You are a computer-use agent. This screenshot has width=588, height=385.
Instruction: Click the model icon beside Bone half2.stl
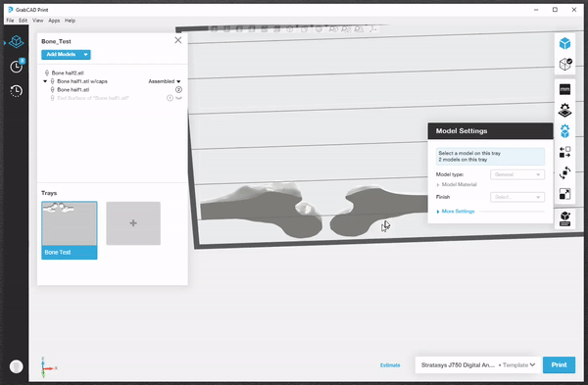coord(47,72)
